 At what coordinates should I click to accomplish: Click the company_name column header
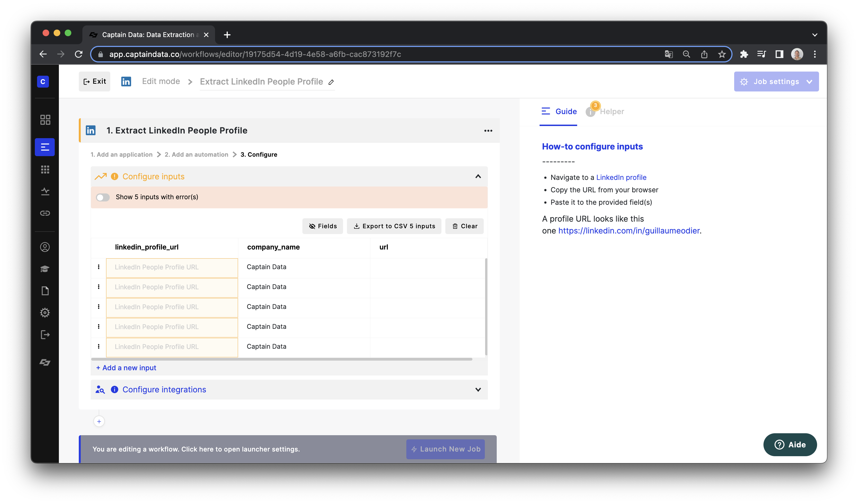[x=273, y=247]
